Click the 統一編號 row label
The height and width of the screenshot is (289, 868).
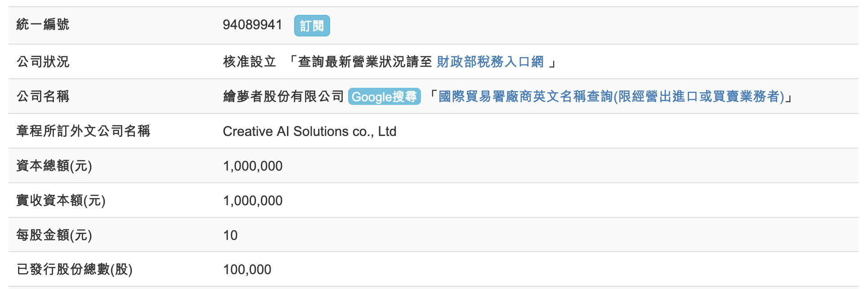point(43,24)
